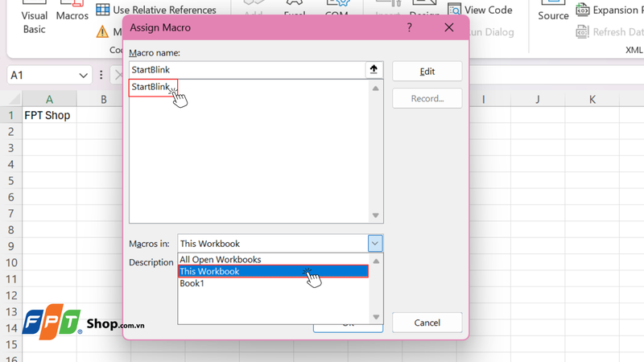Viewport: 644px width, 362px height.
Task: Close the Assign Macro dialog
Action: coord(449,27)
